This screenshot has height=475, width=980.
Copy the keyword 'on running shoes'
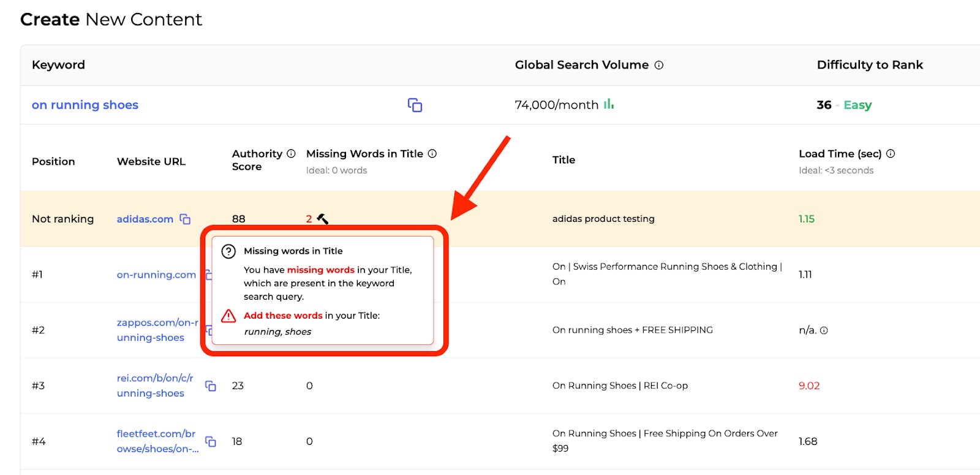point(415,105)
